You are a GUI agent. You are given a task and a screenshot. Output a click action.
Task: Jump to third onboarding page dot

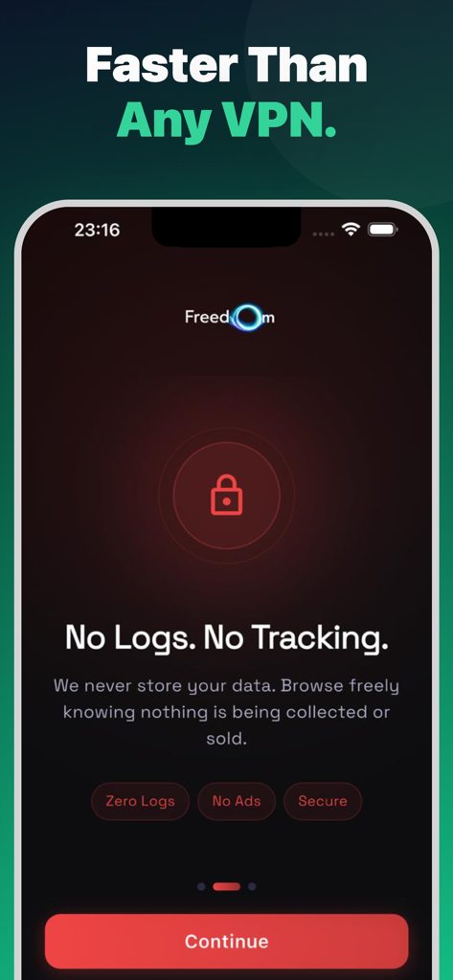(x=252, y=886)
